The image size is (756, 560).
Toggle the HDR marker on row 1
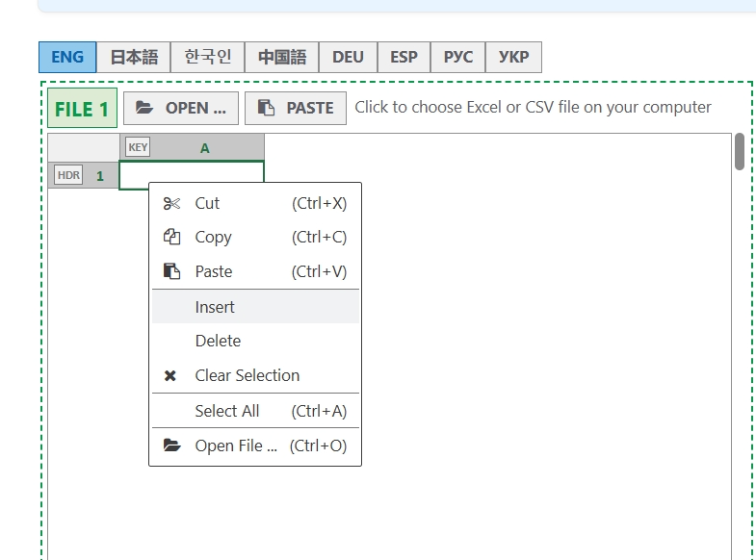pyautogui.click(x=68, y=175)
